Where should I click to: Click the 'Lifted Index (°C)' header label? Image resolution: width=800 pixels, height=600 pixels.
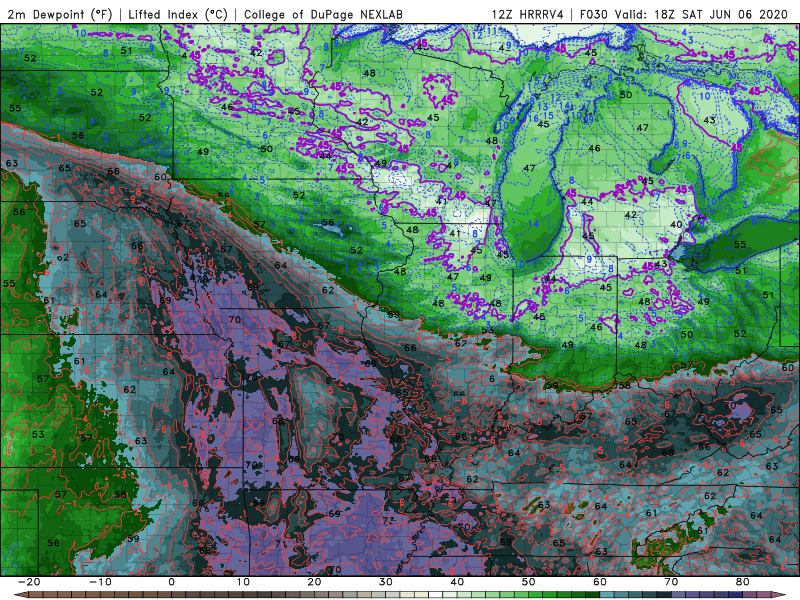(178, 15)
